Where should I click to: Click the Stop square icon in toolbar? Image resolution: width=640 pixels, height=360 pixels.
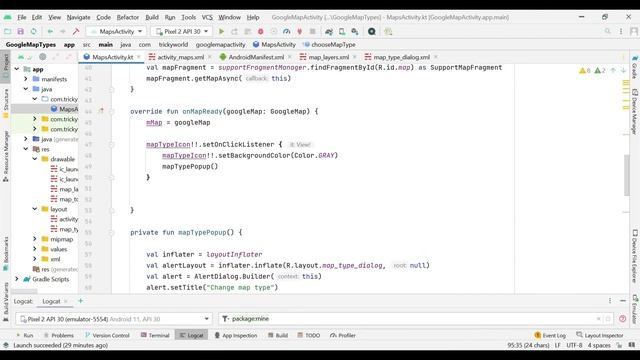[x=313, y=31]
